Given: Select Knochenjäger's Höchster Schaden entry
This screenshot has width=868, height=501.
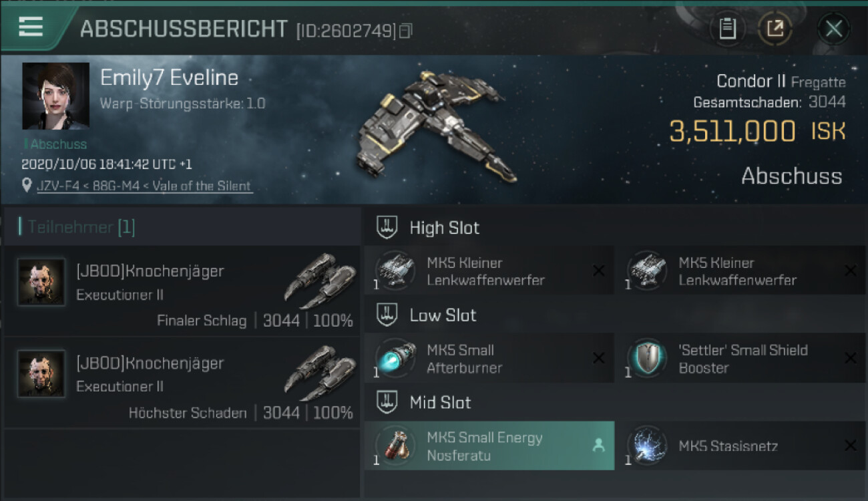Looking at the screenshot, I should 181,383.
